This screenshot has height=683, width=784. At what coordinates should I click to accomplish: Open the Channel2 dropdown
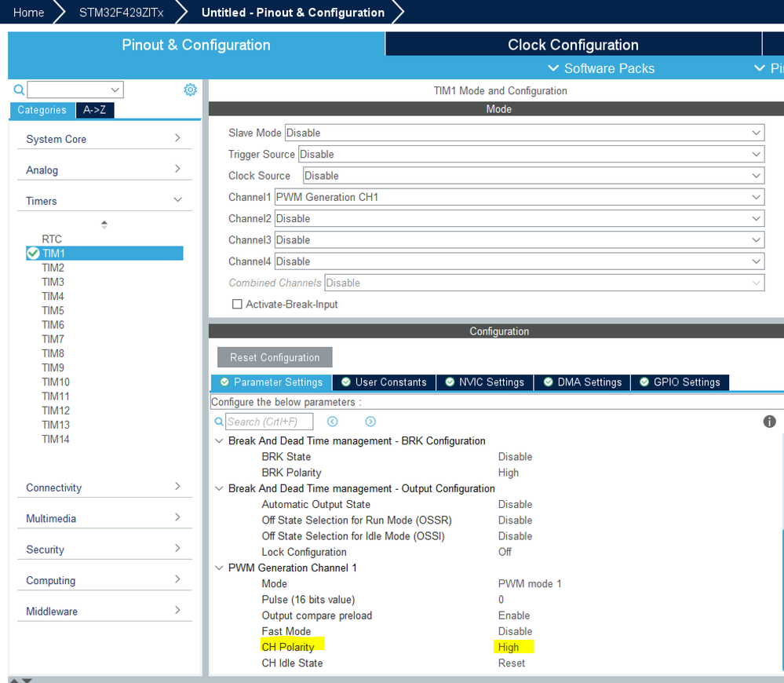(520, 219)
